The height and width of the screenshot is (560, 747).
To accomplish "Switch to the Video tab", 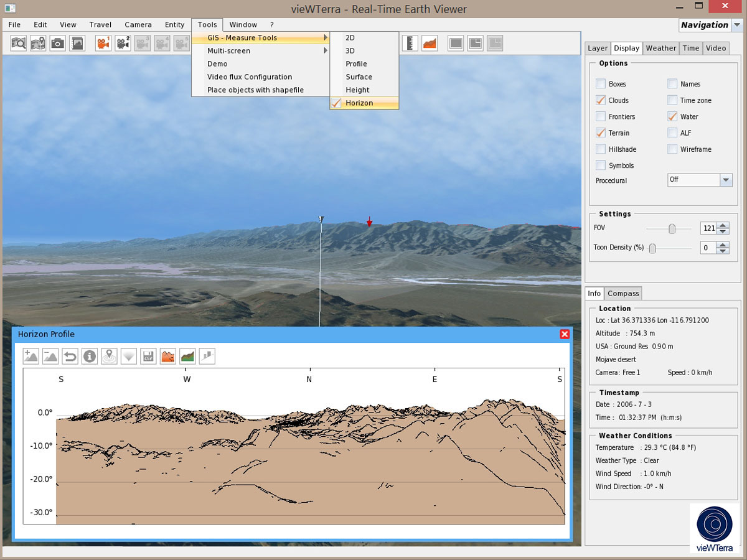I will [x=716, y=49].
